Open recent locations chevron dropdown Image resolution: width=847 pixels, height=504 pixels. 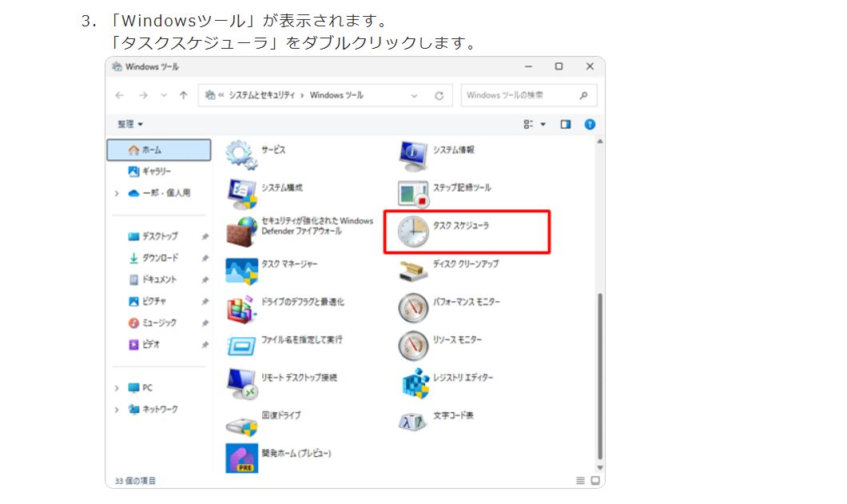(164, 96)
